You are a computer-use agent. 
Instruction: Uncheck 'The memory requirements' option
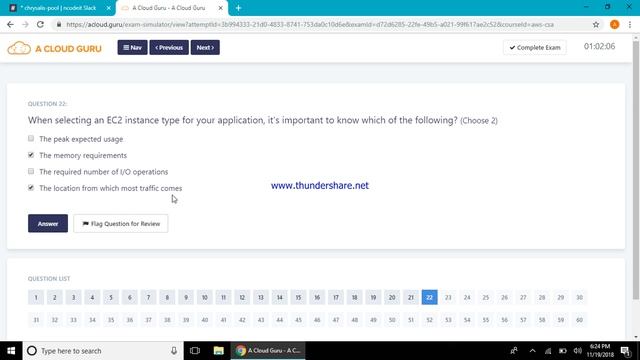[x=31, y=155]
